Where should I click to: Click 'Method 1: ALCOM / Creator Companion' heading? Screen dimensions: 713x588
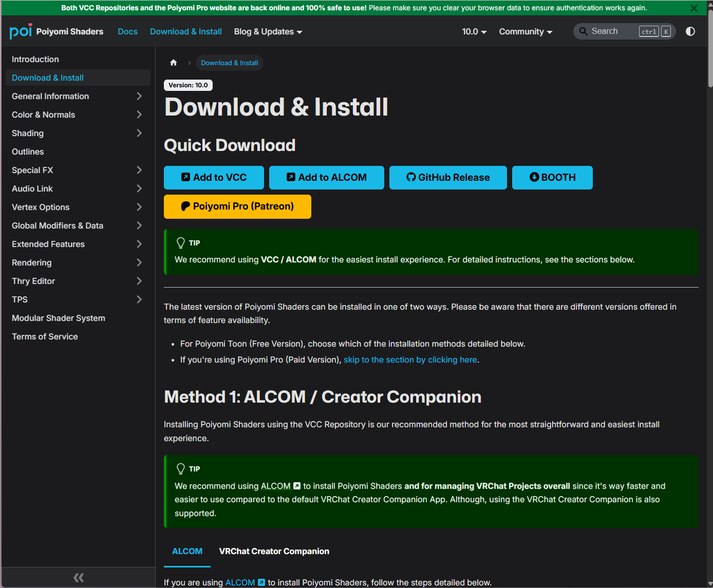pos(323,397)
